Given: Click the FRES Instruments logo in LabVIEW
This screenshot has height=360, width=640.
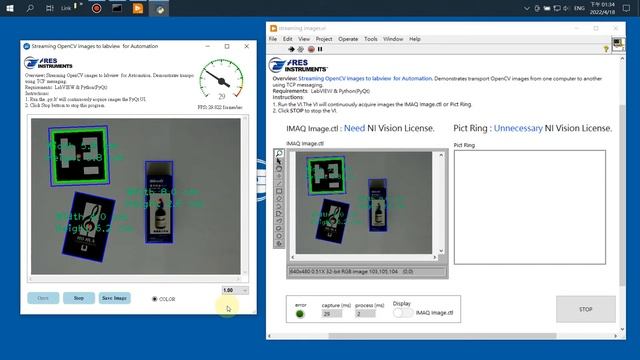Looking at the screenshot, I should click(x=298, y=65).
